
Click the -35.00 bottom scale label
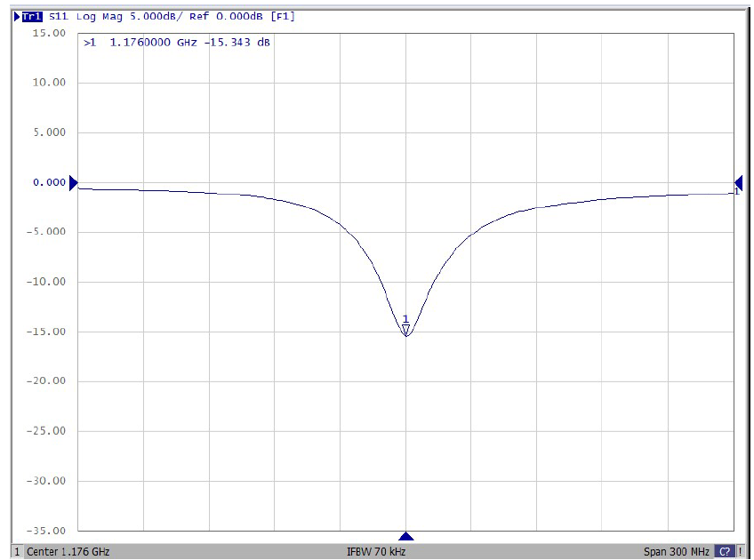[x=47, y=531]
